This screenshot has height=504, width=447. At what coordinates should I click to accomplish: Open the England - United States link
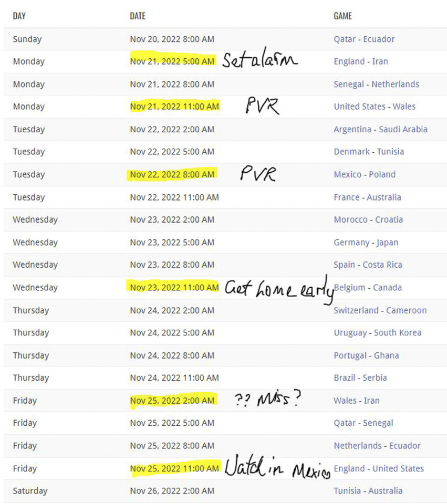tap(379, 468)
